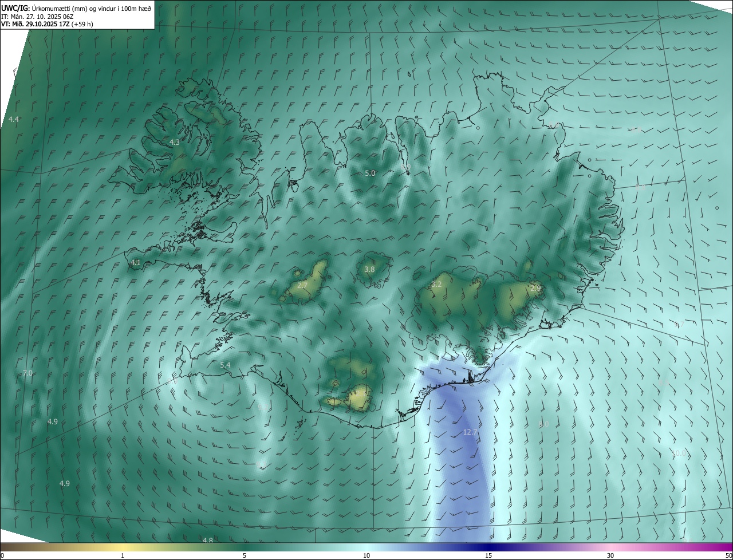
Task: Click the color scale tick label 15
Action: tap(488, 555)
